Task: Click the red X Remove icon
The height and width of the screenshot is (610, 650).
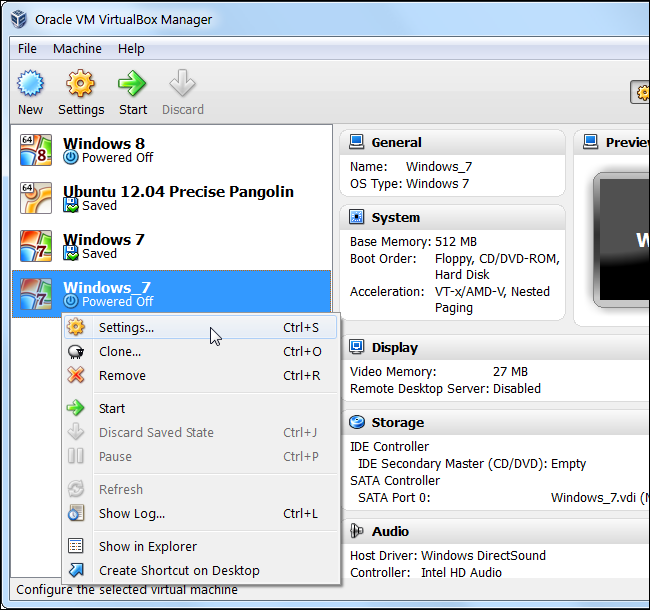Action: click(x=76, y=376)
